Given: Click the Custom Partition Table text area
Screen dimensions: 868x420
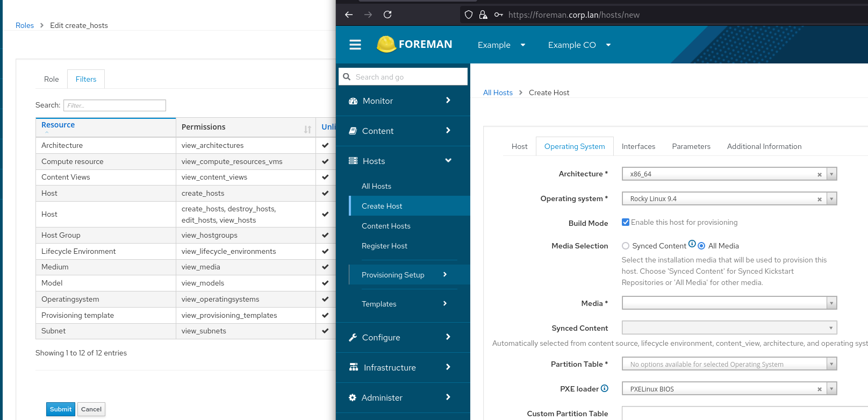Looking at the screenshot, I should tap(745, 413).
